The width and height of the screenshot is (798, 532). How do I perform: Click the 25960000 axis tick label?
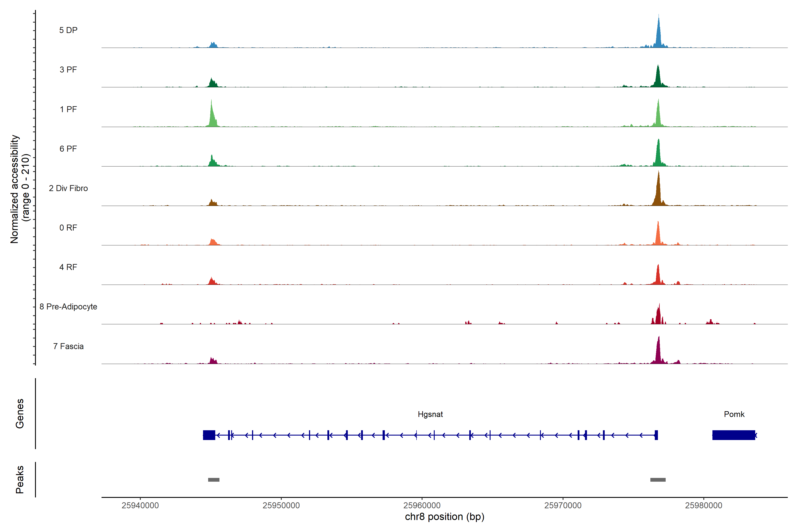(422, 506)
